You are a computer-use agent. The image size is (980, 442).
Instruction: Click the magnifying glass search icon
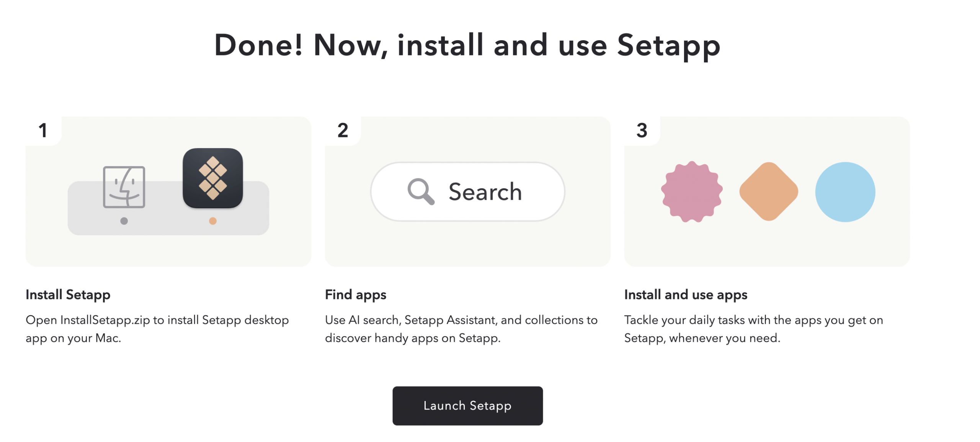[x=420, y=191]
